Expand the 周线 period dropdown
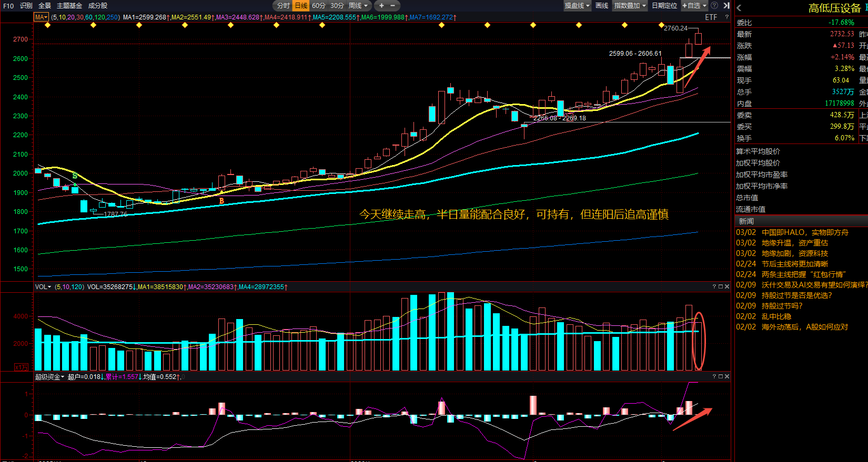 [x=358, y=6]
